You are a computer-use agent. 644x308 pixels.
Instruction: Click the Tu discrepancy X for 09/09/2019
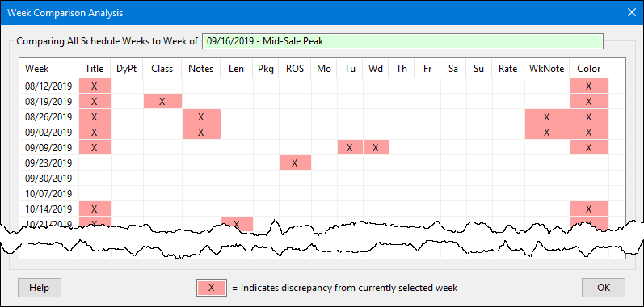point(350,148)
